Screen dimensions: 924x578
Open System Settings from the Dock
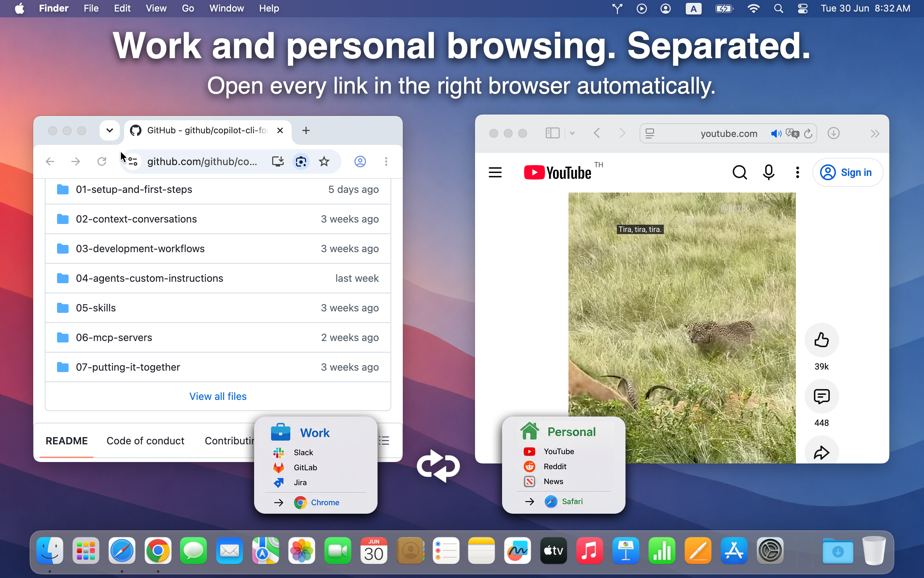770,551
